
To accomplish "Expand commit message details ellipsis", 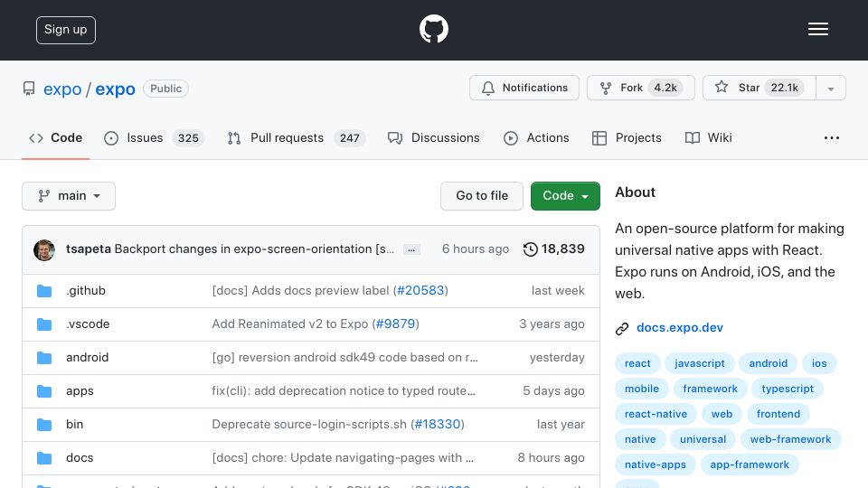I will coord(411,249).
